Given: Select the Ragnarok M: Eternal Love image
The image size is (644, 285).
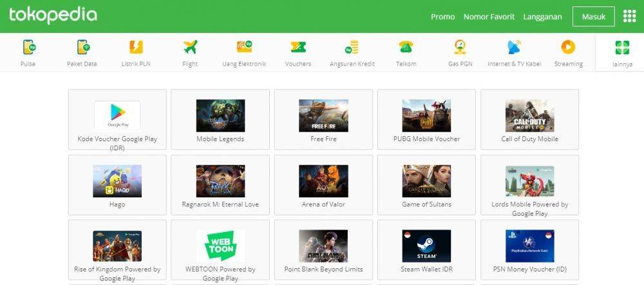Looking at the screenshot, I should (220, 181).
